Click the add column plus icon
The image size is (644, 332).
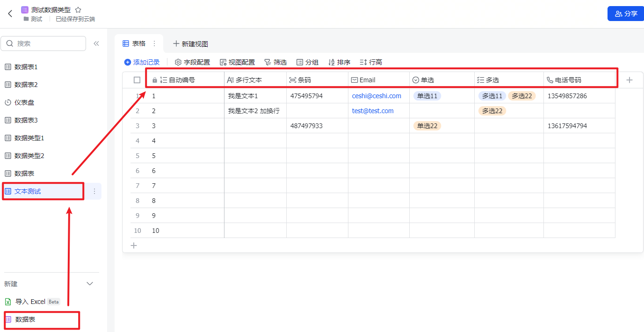pos(630,80)
